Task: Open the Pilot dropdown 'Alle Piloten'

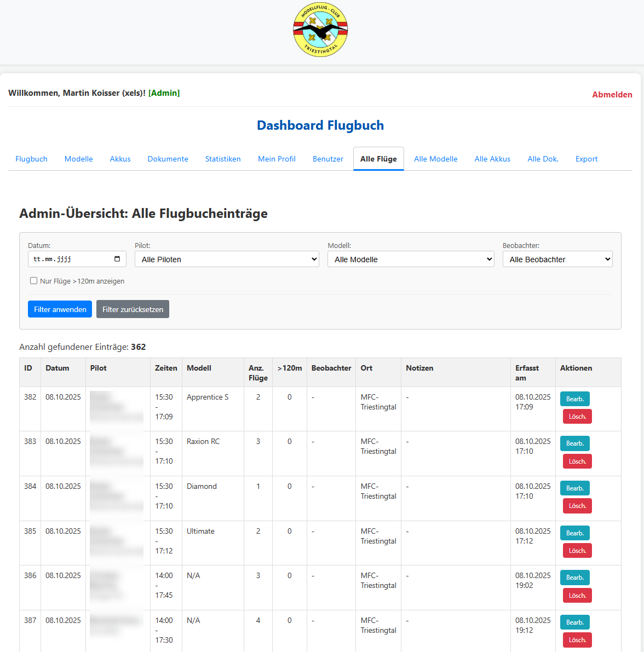Action: click(x=227, y=259)
